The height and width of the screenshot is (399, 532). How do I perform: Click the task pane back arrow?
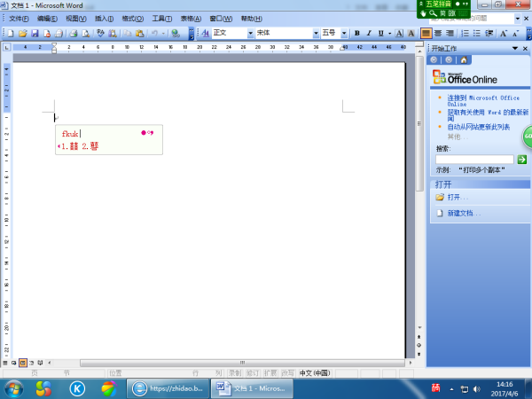[x=434, y=60]
